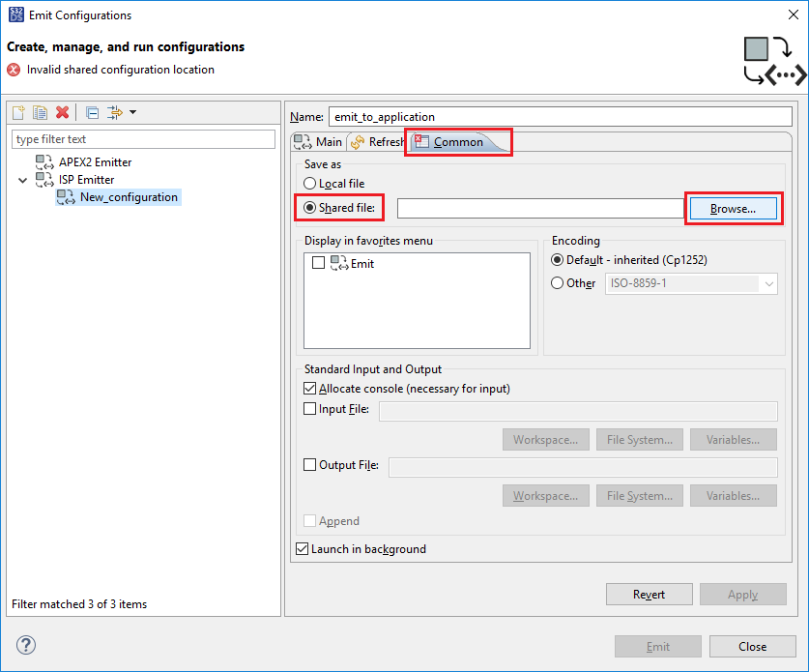The height and width of the screenshot is (672, 809).
Task: Toggle Launch in background checkbox
Action: click(x=302, y=548)
